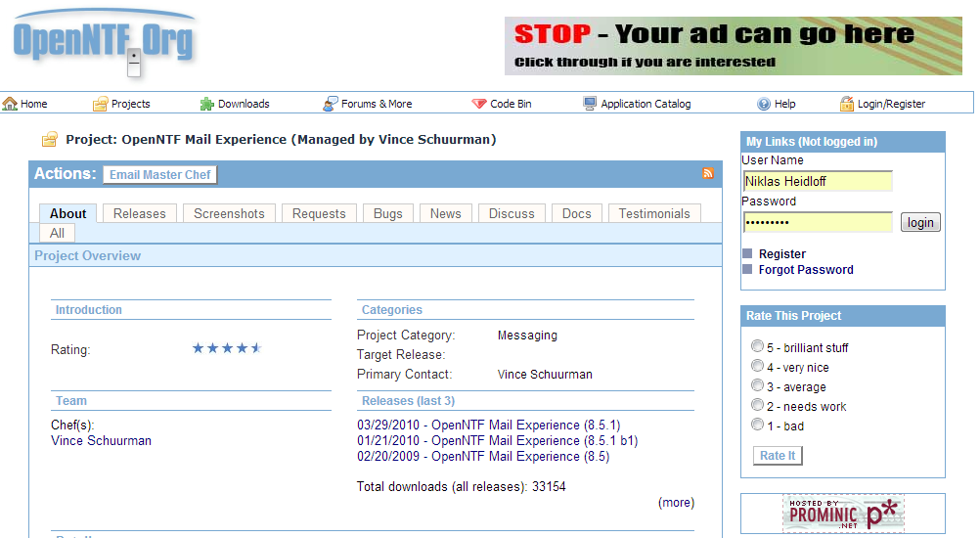Click the Login/Register icon

click(847, 104)
